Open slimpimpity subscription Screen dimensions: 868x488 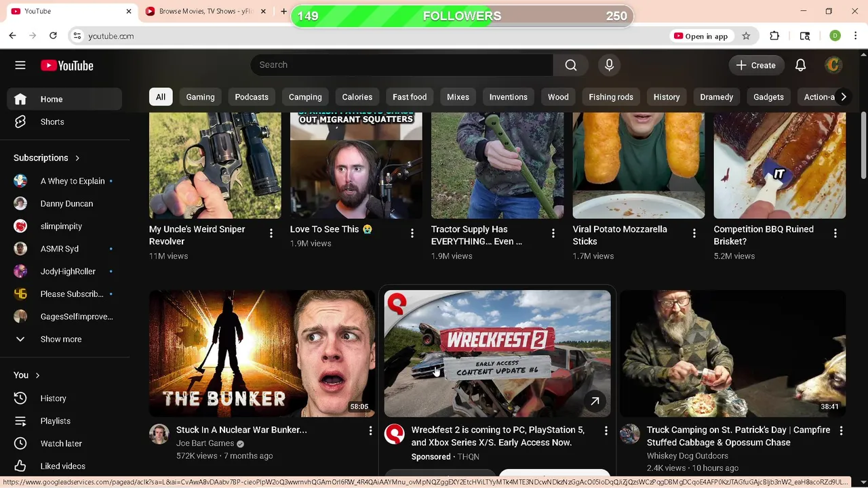pyautogui.click(x=65, y=226)
